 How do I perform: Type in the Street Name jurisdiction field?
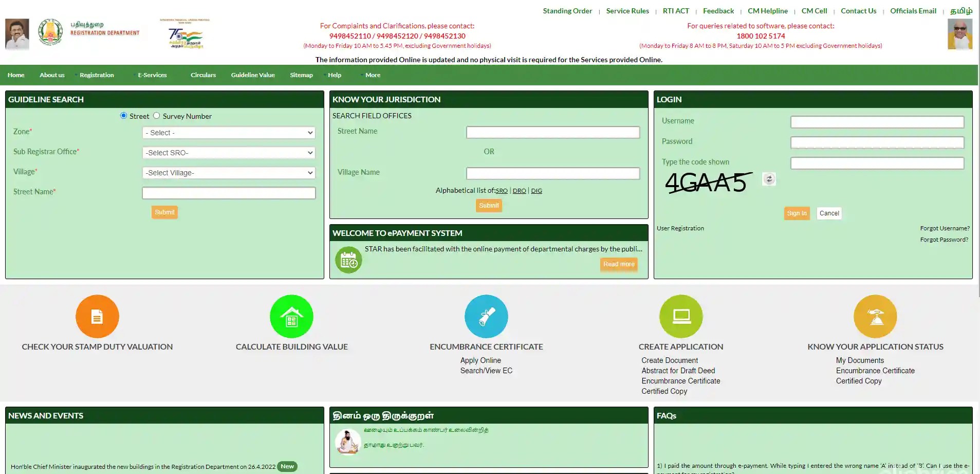point(552,132)
